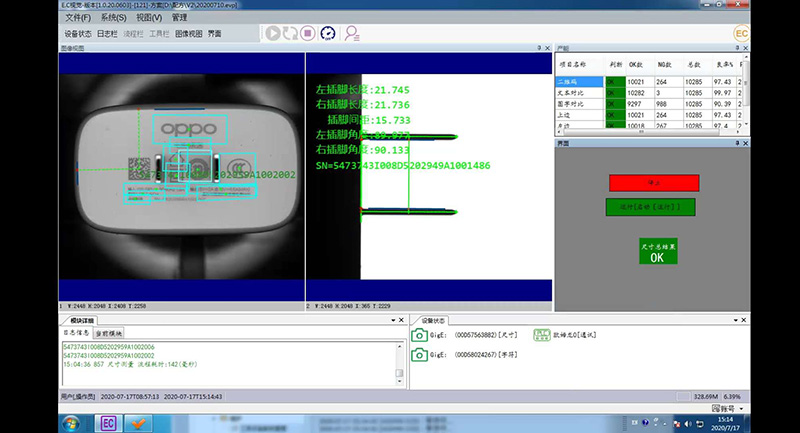Pin the 界面 panel
This screenshot has width=800, height=433.
pos(737,143)
